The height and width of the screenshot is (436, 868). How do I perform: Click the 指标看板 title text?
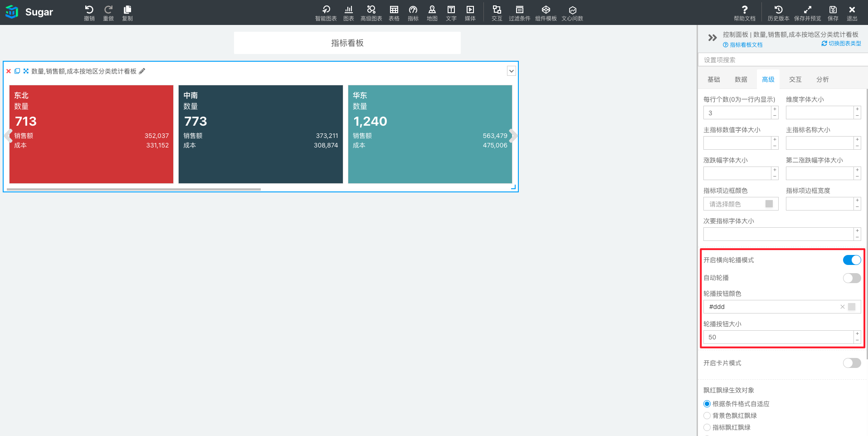[347, 43]
